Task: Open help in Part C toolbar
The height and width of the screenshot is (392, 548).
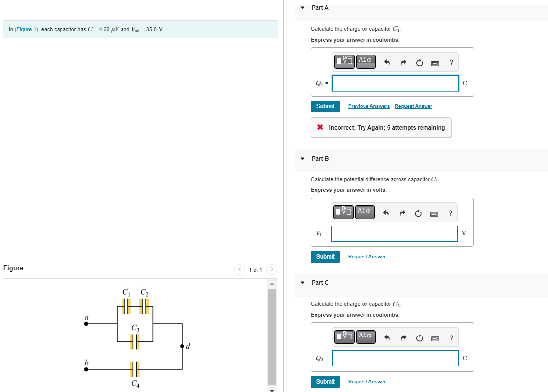Action: pyautogui.click(x=451, y=338)
